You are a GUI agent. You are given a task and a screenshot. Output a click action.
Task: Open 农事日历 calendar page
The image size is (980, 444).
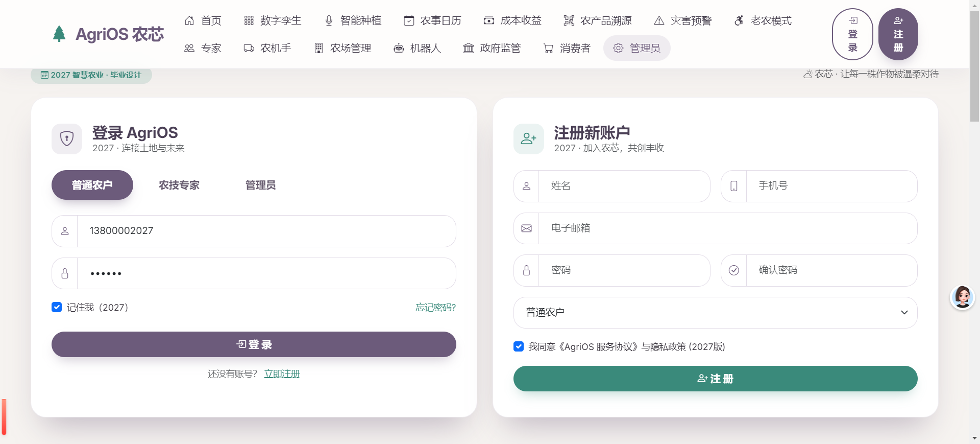click(433, 20)
